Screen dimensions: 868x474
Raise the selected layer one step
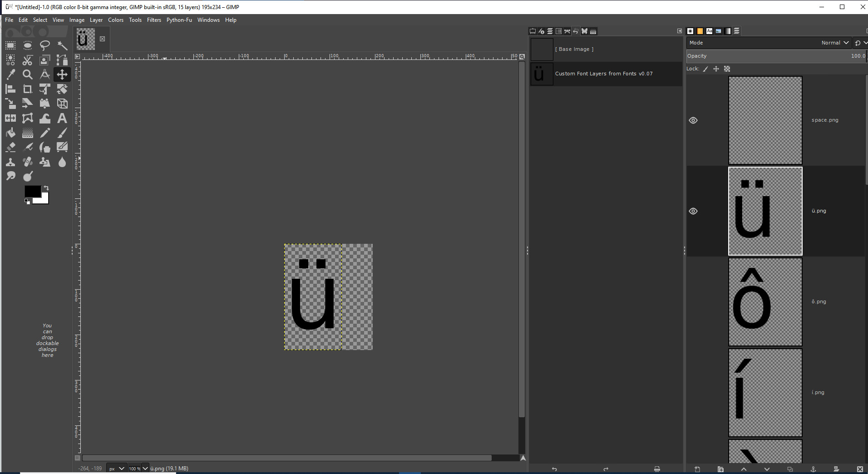[x=744, y=469]
